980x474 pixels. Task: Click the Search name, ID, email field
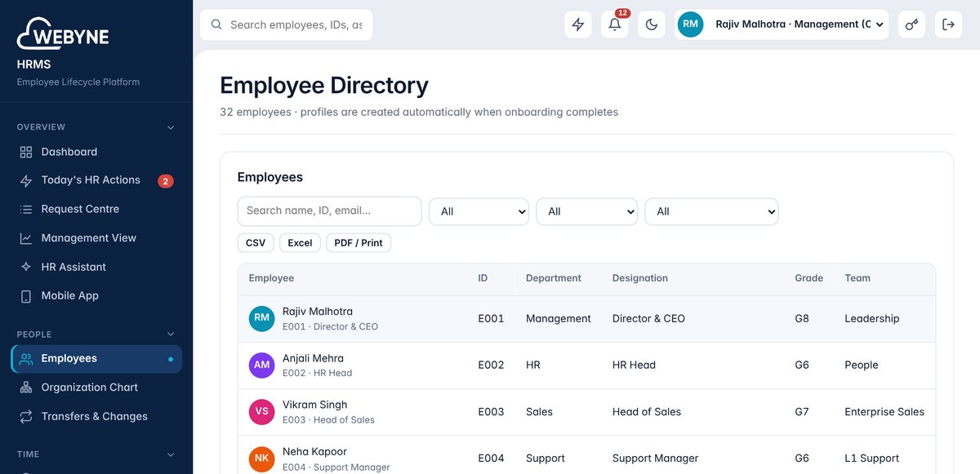pos(329,210)
